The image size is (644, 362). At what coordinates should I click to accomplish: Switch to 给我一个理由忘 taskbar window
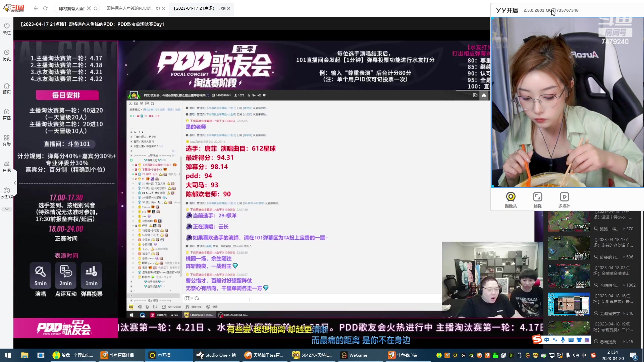[x=73, y=355]
